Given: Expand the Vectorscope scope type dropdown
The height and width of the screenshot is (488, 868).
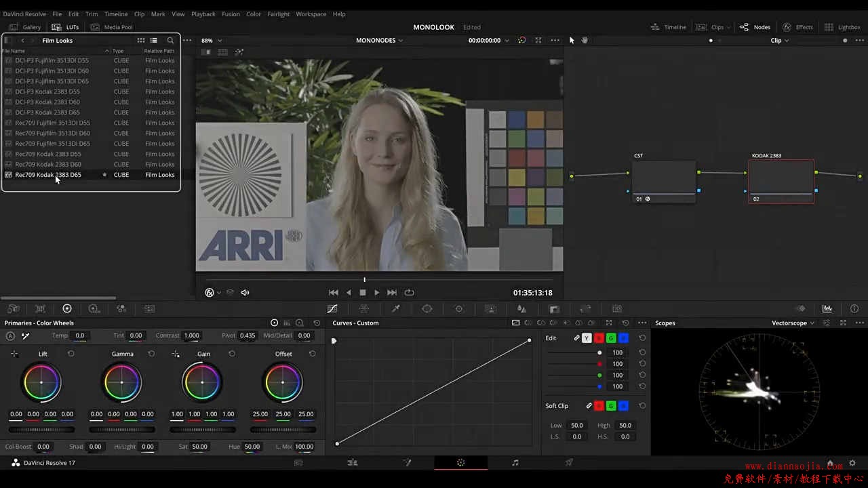Looking at the screenshot, I should click(793, 323).
